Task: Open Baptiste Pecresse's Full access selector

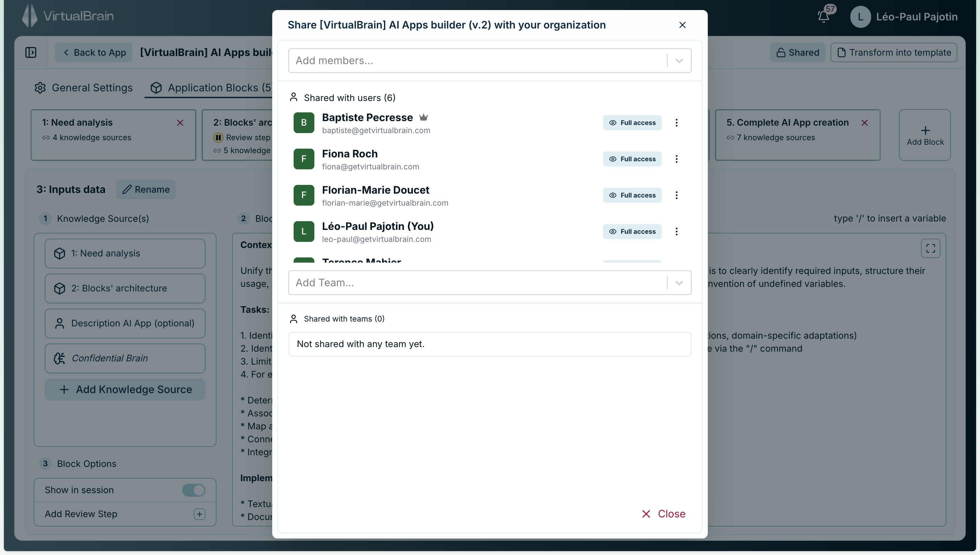Action: click(632, 123)
